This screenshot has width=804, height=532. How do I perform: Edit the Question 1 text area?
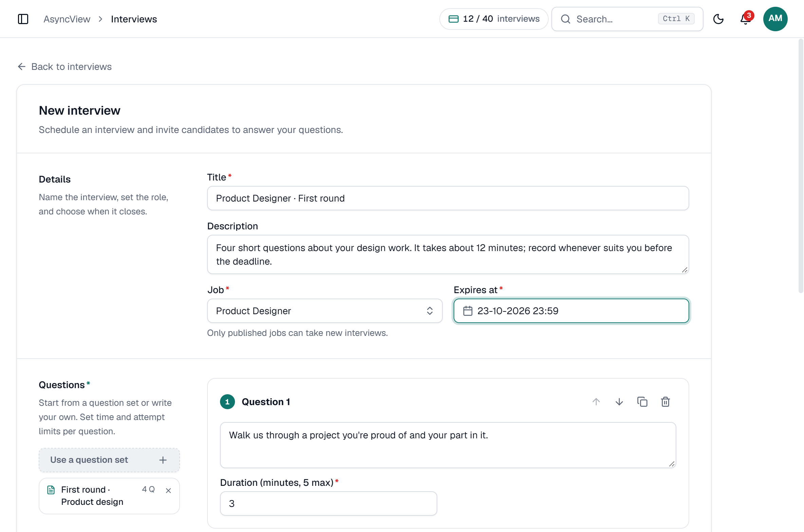click(448, 445)
